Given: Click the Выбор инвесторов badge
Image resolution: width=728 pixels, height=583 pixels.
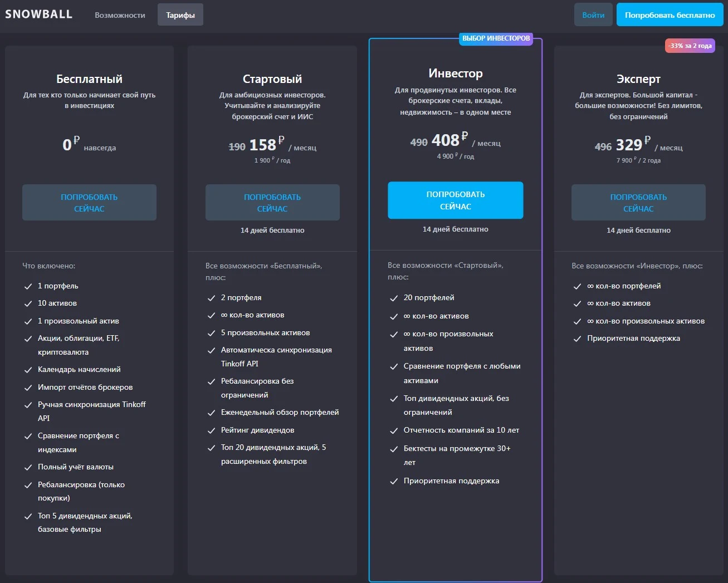Looking at the screenshot, I should (496, 38).
